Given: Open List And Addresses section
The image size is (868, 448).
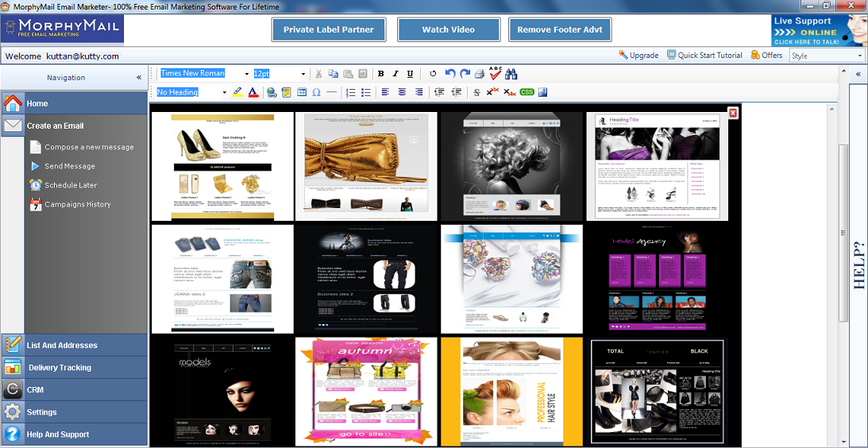Looking at the screenshot, I should (74, 345).
